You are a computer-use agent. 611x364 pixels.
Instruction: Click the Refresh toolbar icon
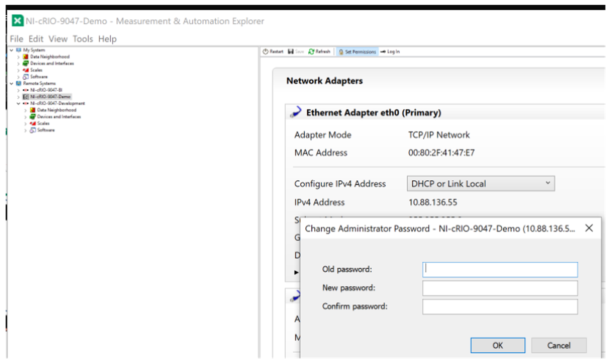tap(311, 51)
